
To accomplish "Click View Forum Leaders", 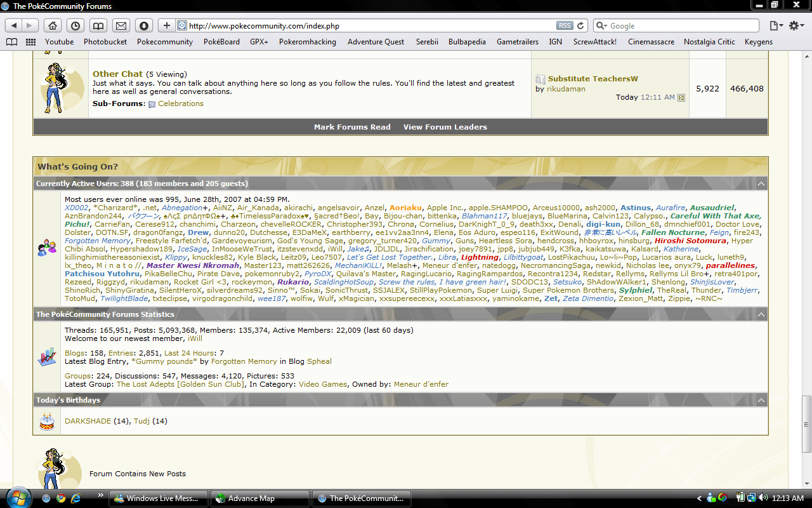I will [x=445, y=127].
